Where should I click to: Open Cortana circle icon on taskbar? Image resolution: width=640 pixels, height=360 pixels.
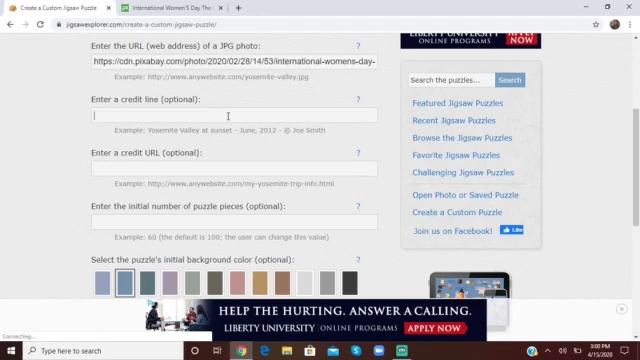(x=195, y=351)
